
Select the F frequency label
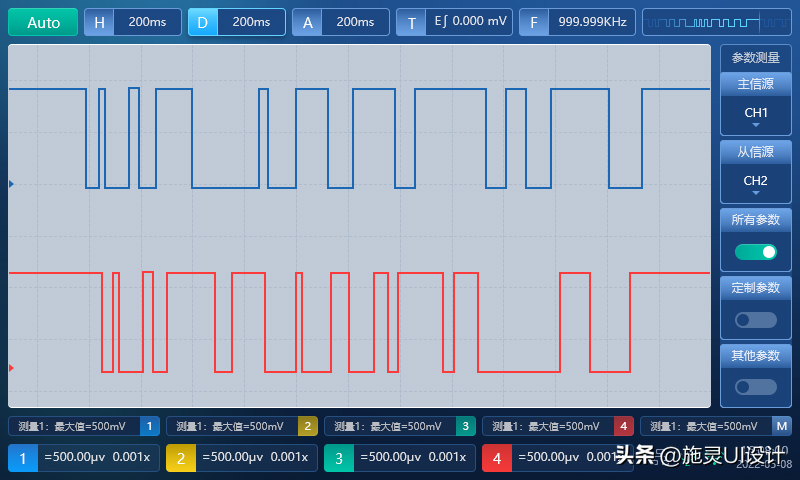pyautogui.click(x=534, y=22)
